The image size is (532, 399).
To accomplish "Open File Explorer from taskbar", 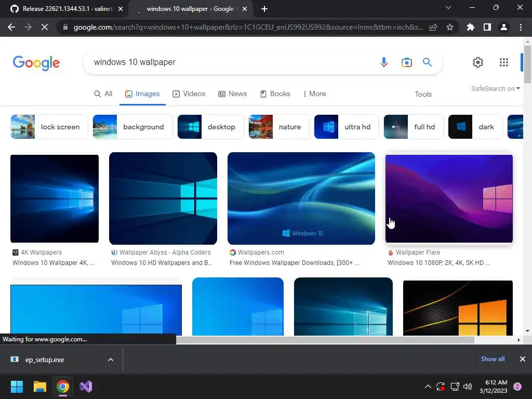I will click(39, 387).
